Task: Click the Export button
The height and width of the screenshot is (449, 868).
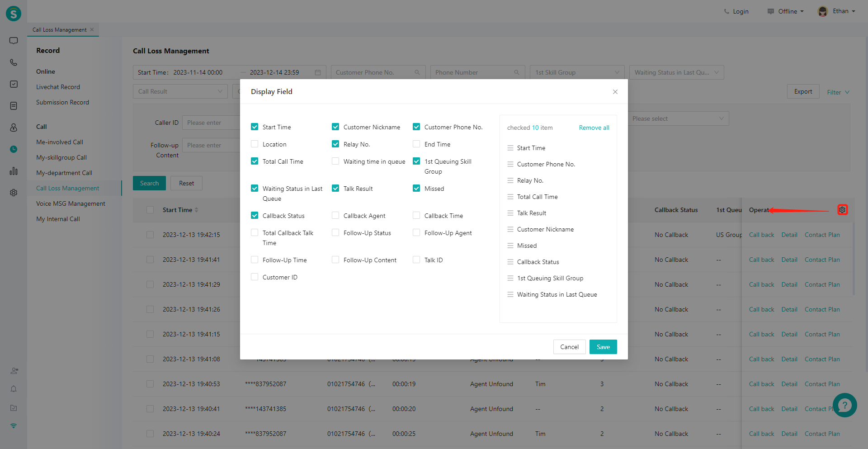Action: [803, 91]
